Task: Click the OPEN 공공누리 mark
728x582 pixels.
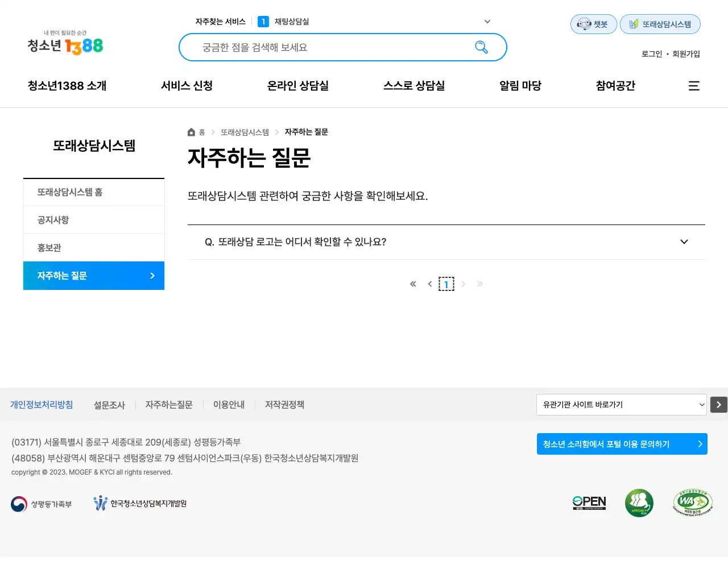Action: pyautogui.click(x=589, y=503)
